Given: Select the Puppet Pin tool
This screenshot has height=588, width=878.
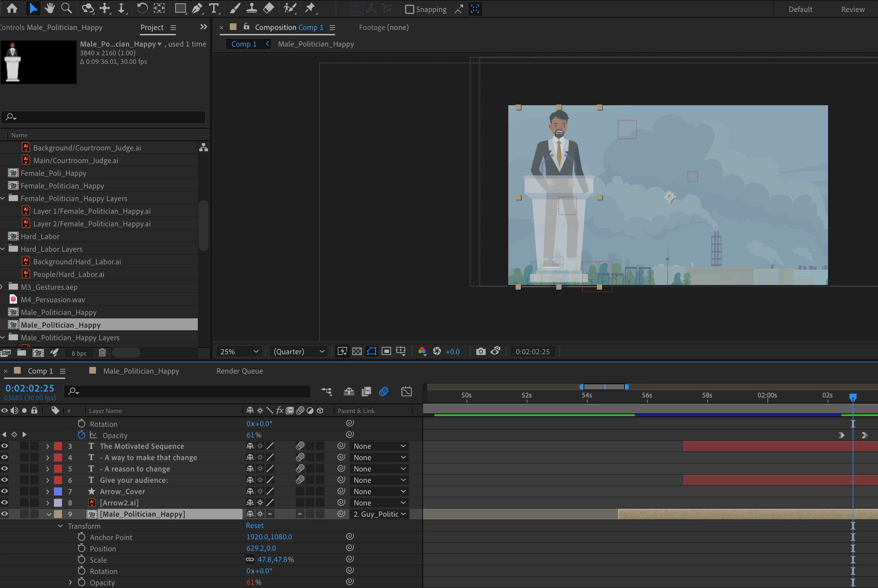Looking at the screenshot, I should click(310, 8).
